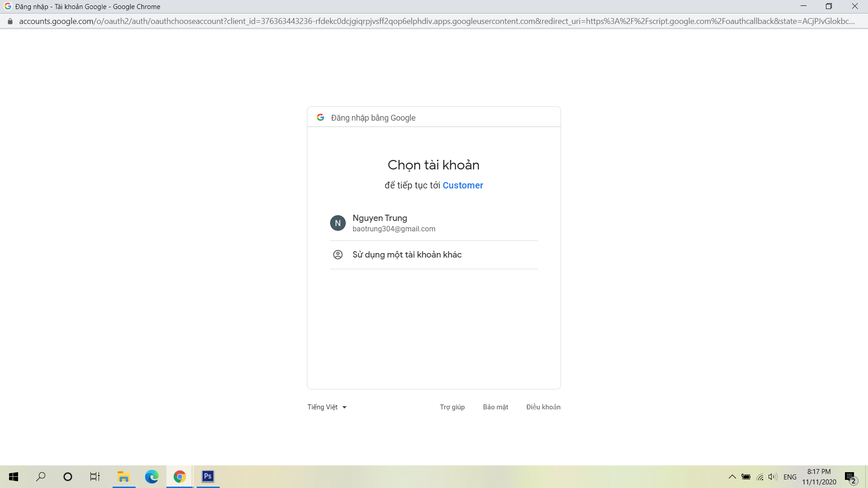This screenshot has width=868, height=488.
Task: Open the Bảo mật privacy link
Action: coord(495,407)
